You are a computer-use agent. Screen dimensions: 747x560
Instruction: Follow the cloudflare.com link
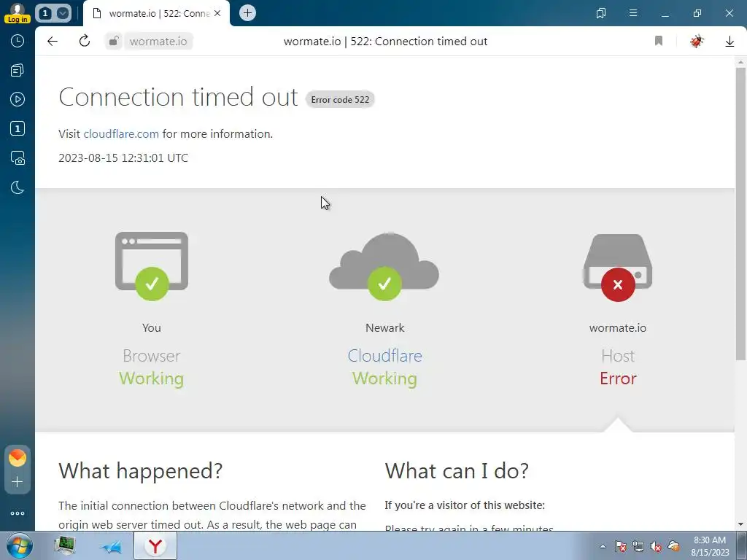(x=121, y=134)
